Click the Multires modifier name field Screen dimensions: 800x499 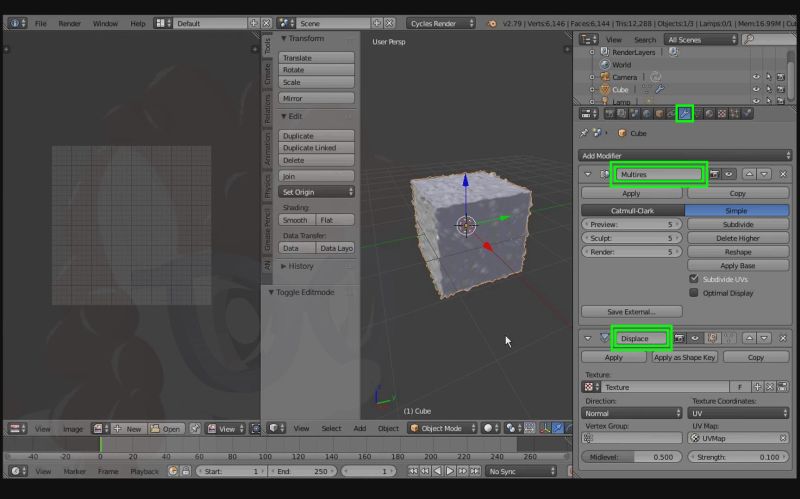(659, 174)
